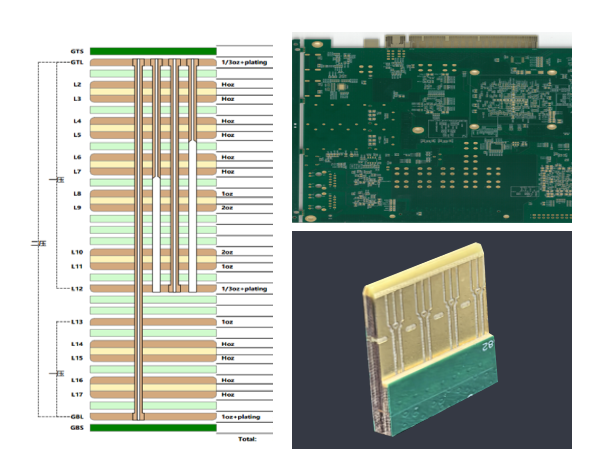Click 1oz+plating text beside GBL
This screenshot has width=601, height=472.
[241, 416]
